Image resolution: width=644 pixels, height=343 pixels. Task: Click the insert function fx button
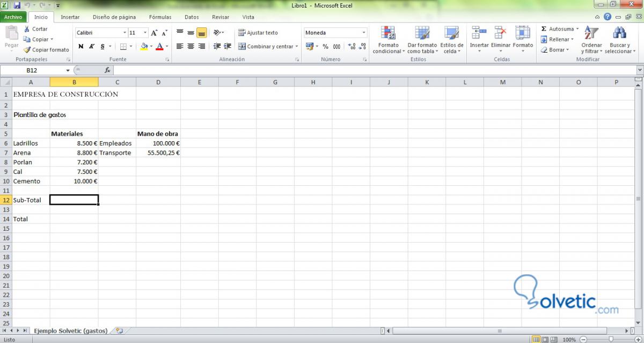[x=107, y=70]
